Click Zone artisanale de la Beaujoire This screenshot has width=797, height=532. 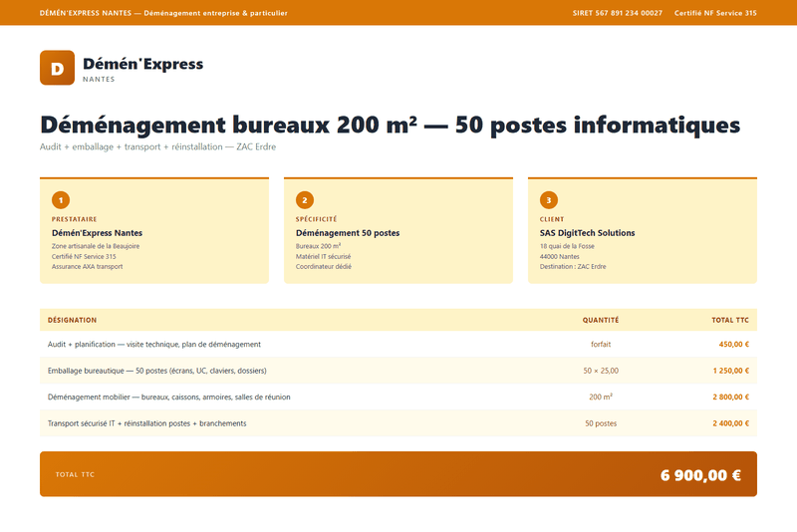pos(96,246)
